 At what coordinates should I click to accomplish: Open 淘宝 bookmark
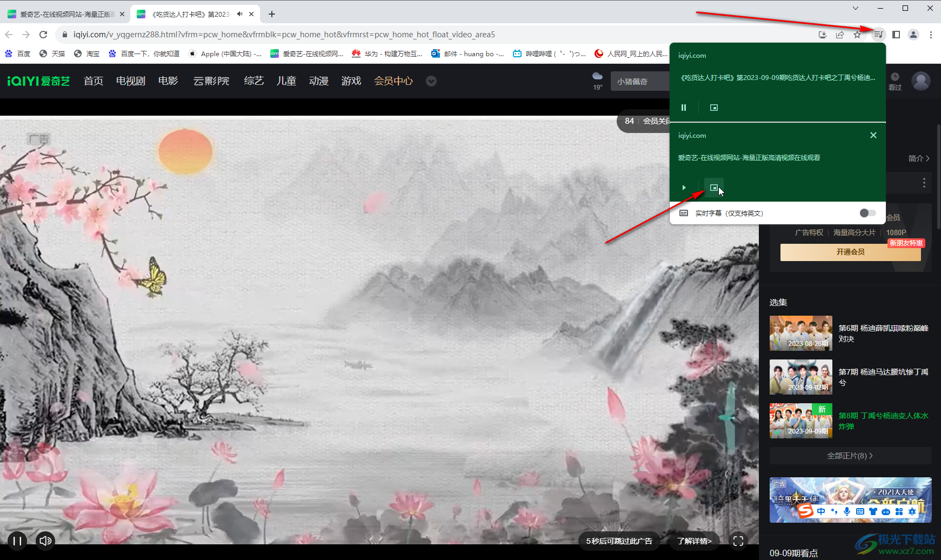point(86,54)
